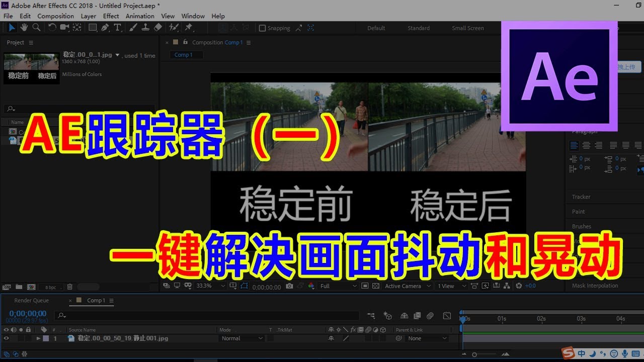
Task: Click the interpret footage icon in Project panel
Action: tap(7, 287)
